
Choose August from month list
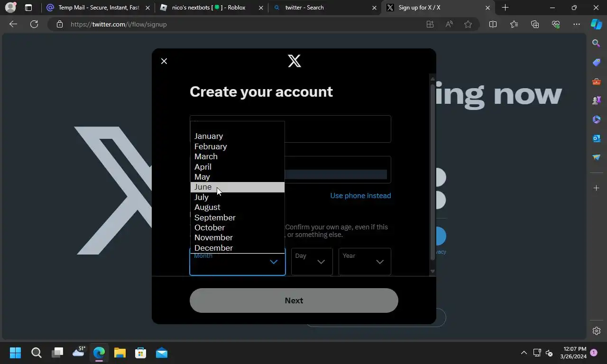237,207
